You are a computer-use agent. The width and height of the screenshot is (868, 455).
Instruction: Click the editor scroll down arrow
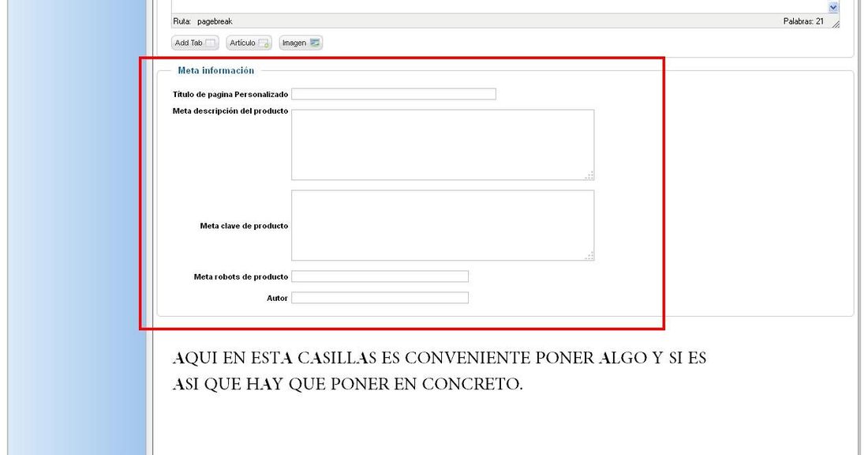coord(833,7)
